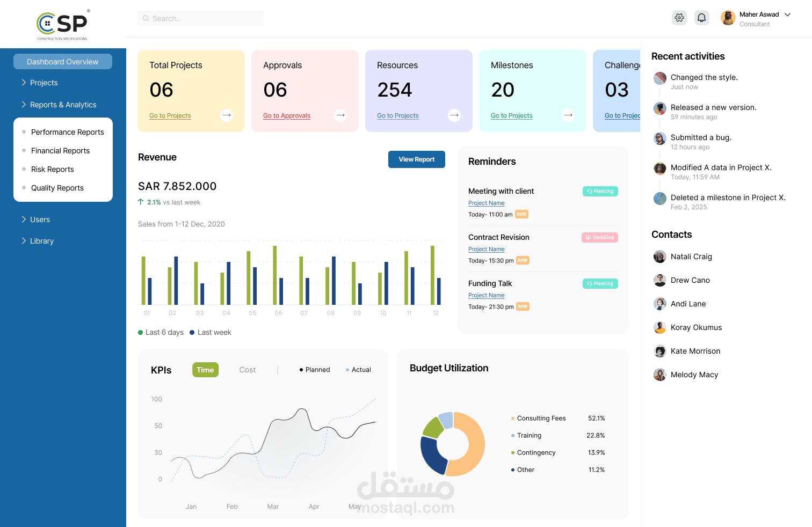
Task: Click the View Report button
Action: coord(417,159)
